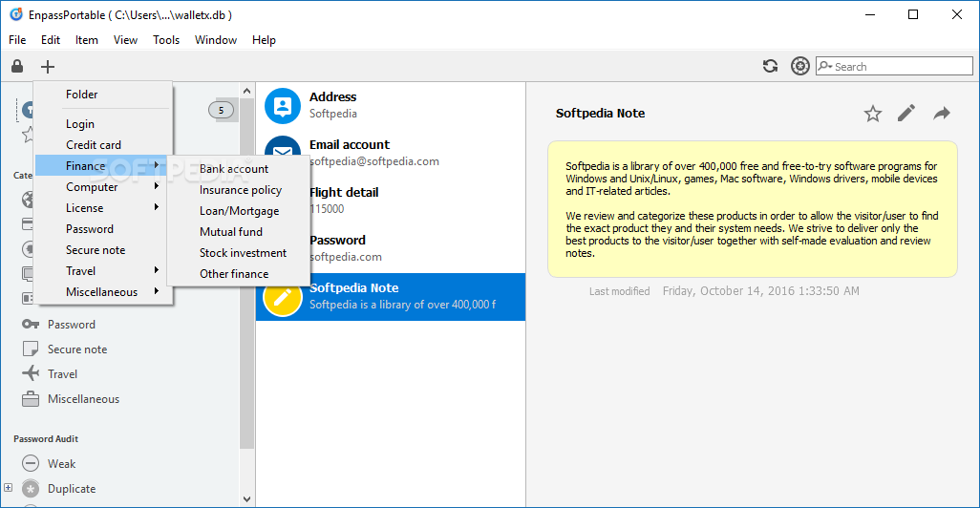Click the yellow Softpedia Note pencil icon
This screenshot has width=980, height=508.
[283, 298]
